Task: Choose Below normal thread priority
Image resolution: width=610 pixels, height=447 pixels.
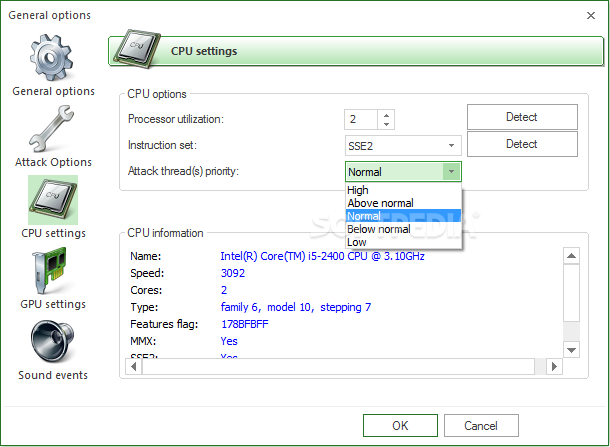Action: (x=403, y=229)
